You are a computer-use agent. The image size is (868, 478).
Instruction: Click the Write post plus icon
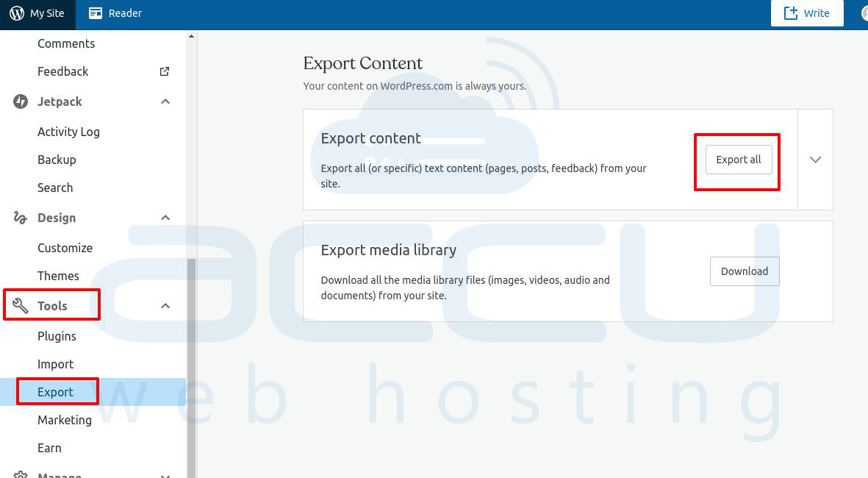791,13
